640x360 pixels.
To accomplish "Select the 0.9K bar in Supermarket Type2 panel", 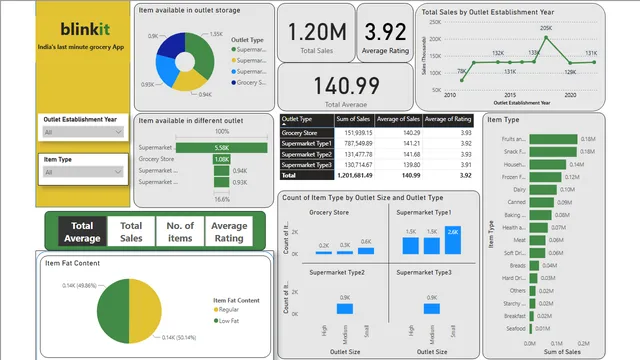I will (345, 309).
